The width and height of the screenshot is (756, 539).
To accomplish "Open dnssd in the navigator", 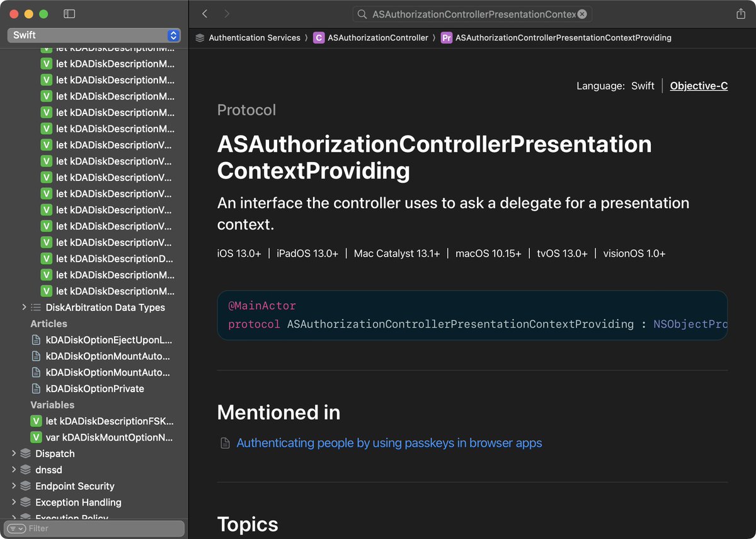I will (x=49, y=470).
